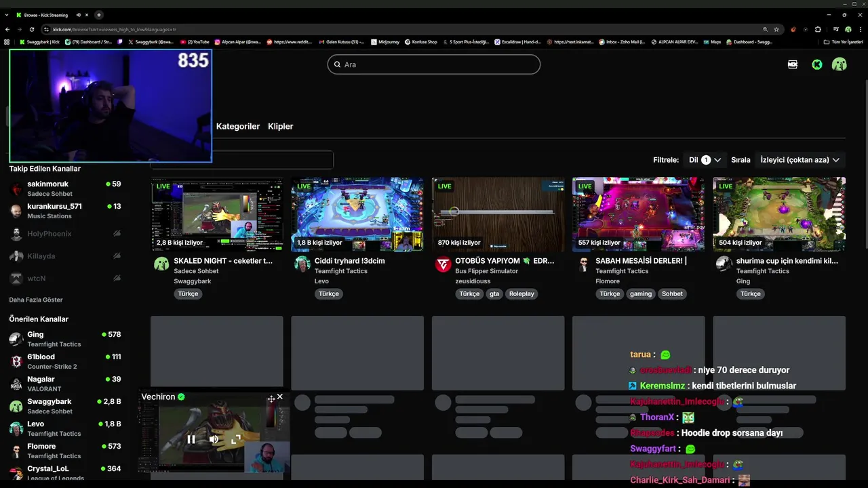Expand Daha Fazla Göster in sidebar

pos(36,300)
